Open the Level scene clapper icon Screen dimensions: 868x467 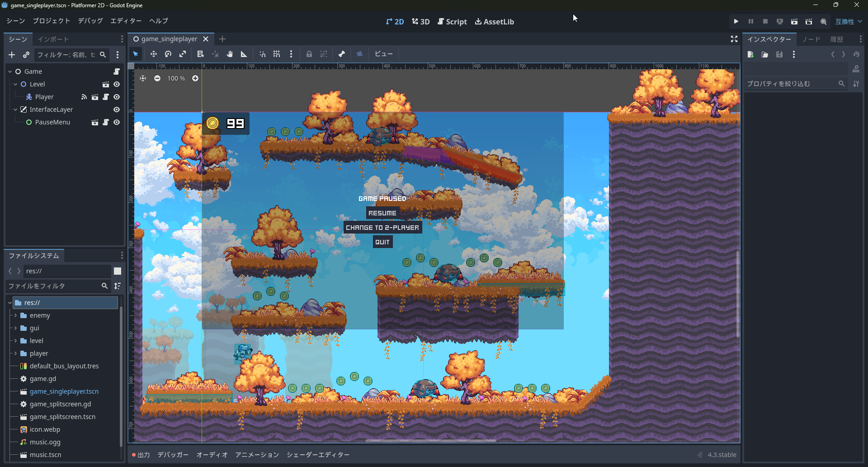coord(106,84)
